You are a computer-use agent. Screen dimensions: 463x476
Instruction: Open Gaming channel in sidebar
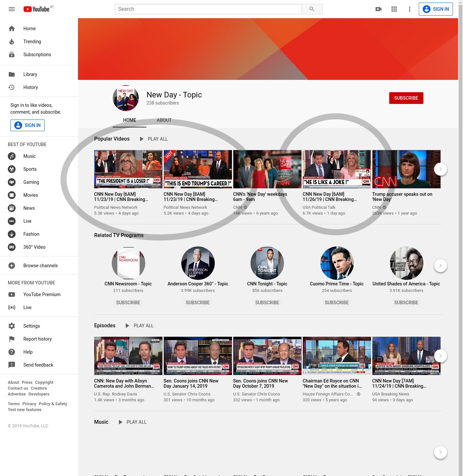(x=39, y=182)
